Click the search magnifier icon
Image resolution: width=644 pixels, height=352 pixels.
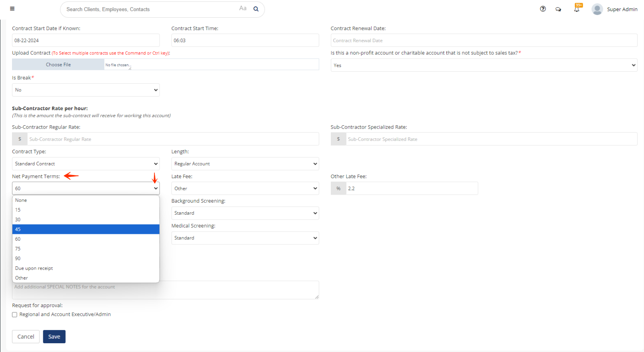click(x=256, y=9)
